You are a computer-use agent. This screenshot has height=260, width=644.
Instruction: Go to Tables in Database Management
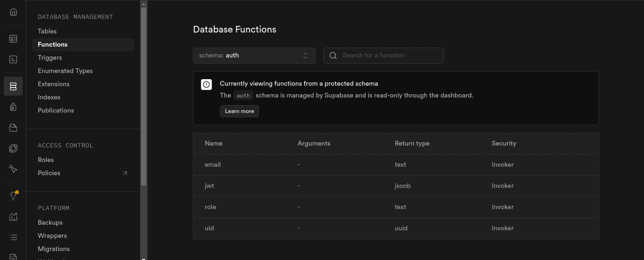(x=47, y=31)
